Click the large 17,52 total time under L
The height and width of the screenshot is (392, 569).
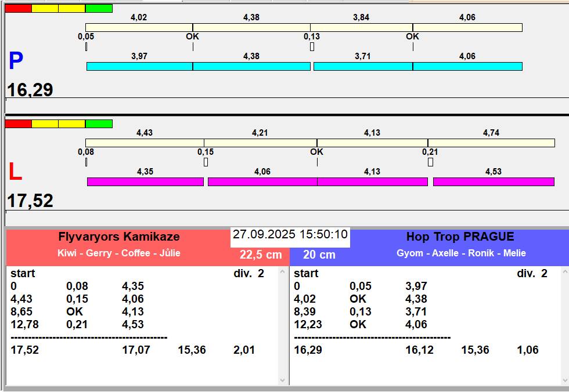click(x=30, y=200)
